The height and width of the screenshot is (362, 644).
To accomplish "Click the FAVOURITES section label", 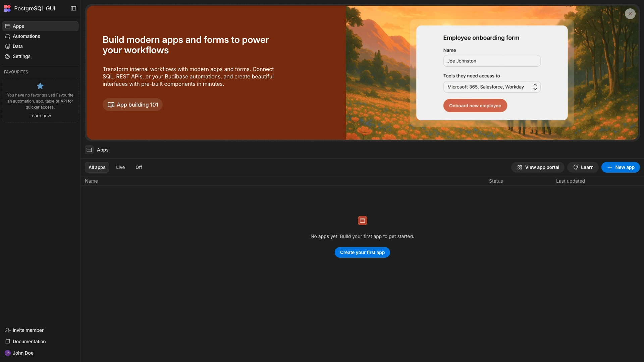I will coord(16,72).
